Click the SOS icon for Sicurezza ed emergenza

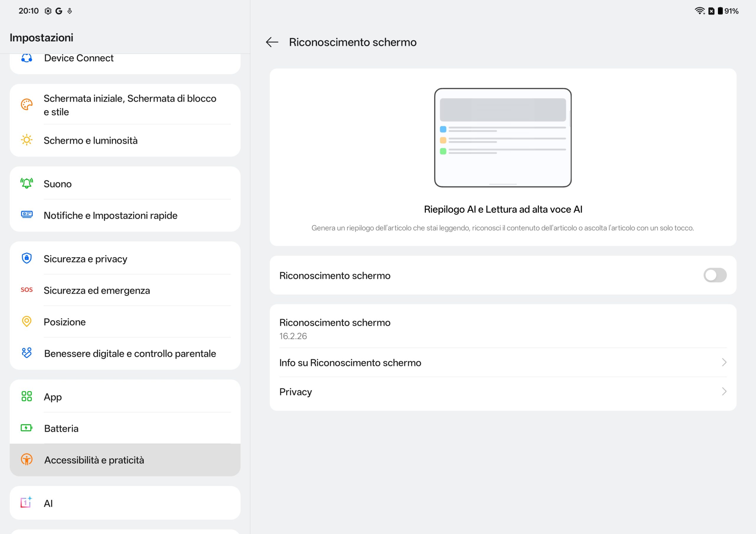point(27,290)
